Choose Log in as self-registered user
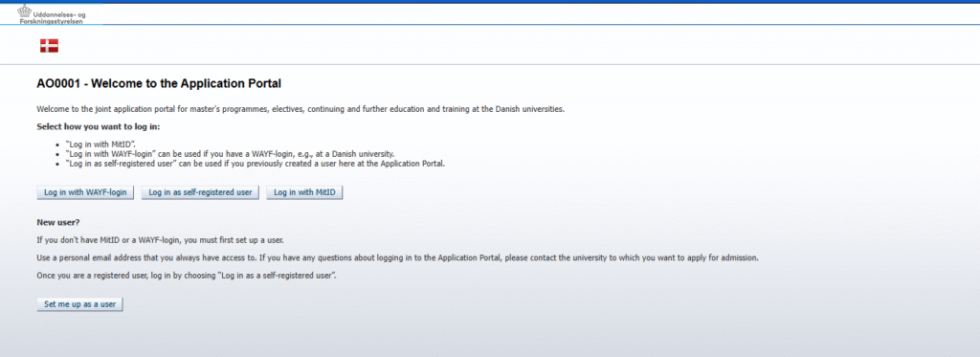 coord(200,192)
